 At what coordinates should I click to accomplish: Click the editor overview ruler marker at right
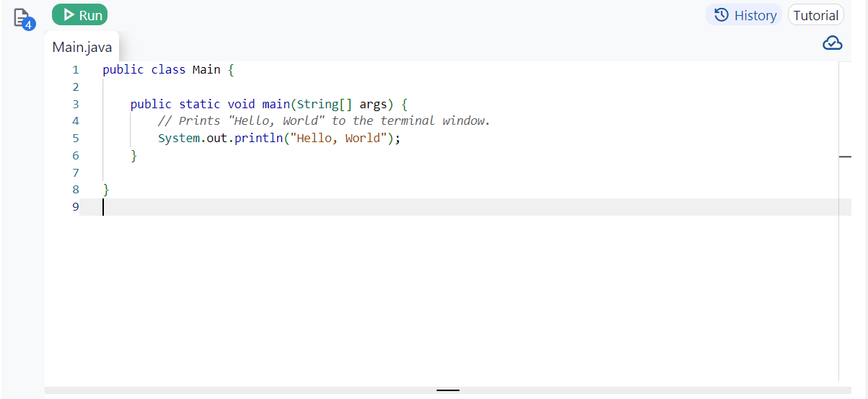click(846, 156)
